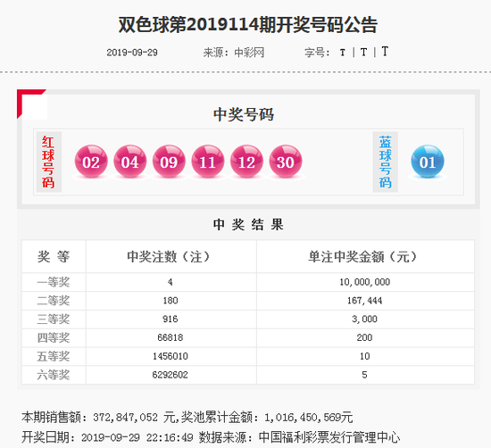The image size is (491, 448).
Task: Click the 二等奖 row label
Action: pyautogui.click(x=54, y=301)
